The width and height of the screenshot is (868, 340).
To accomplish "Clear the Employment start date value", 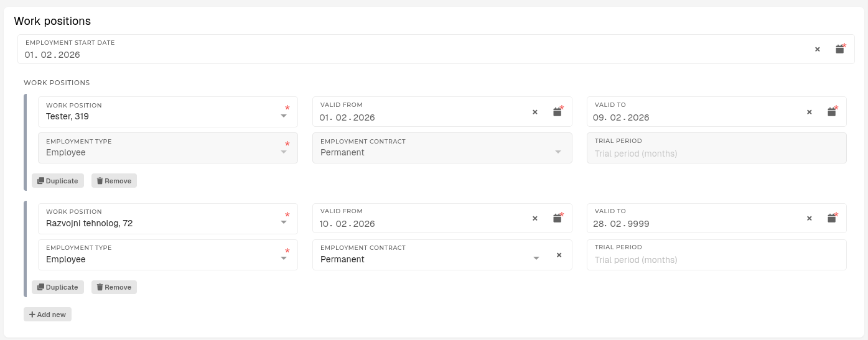I will 818,49.
